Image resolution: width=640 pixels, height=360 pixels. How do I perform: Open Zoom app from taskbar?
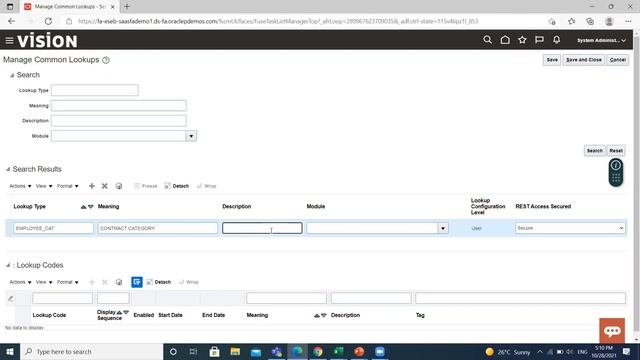[380, 351]
